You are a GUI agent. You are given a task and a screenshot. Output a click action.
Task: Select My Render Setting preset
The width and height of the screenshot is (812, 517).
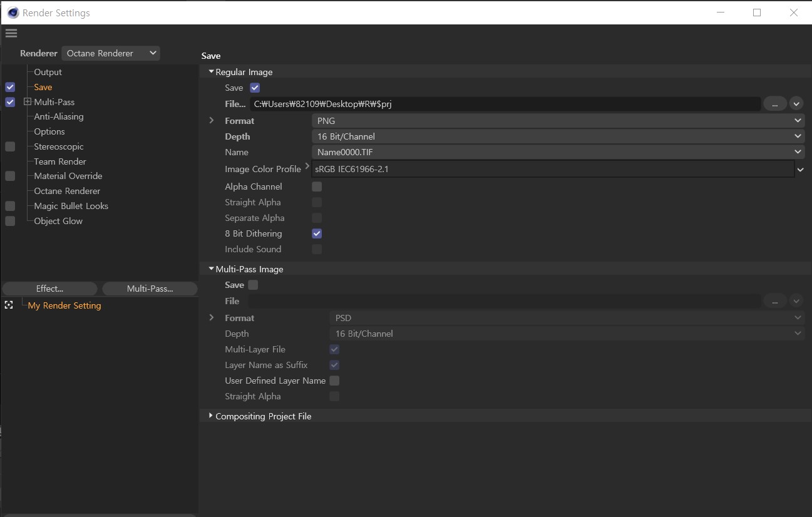tap(64, 305)
